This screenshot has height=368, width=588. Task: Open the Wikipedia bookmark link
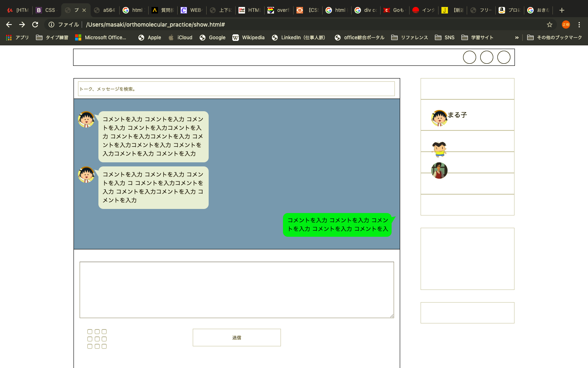click(248, 38)
